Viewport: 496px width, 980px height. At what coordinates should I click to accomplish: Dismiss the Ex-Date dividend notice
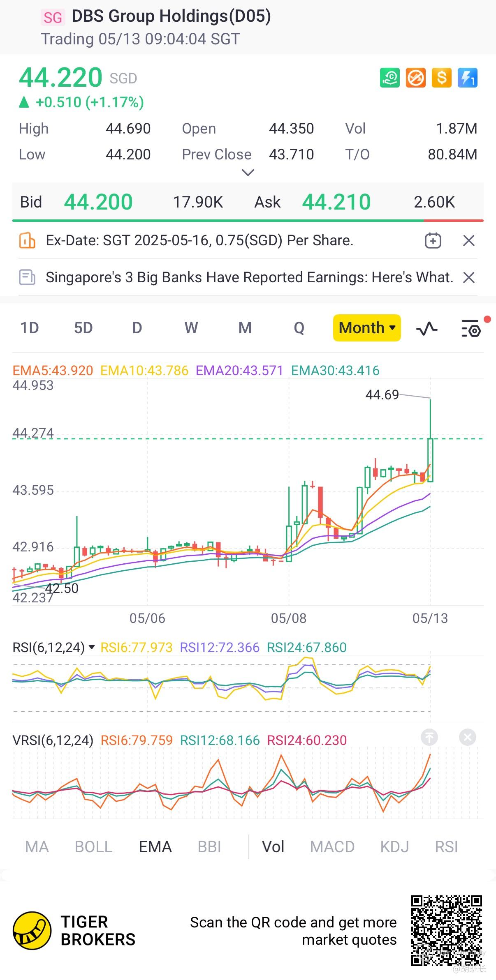point(469,240)
